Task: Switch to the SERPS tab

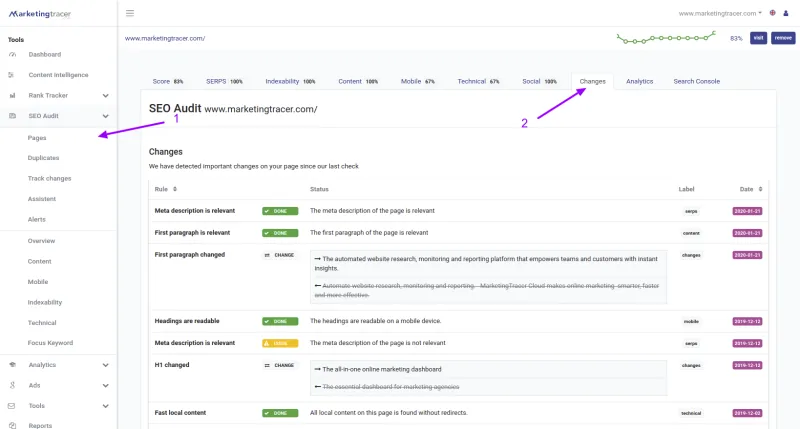Action: pyautogui.click(x=224, y=81)
